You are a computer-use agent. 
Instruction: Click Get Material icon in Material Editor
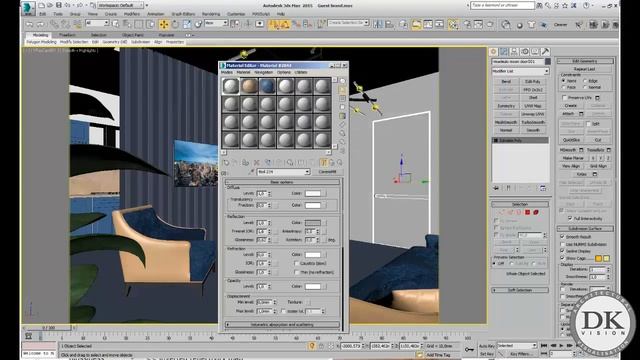click(x=226, y=162)
